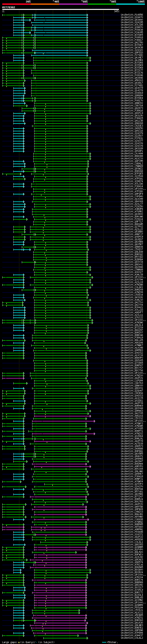Click the orange 20-40% identity color segment
Viewport: 147px width, 644px height.
pos(45,4)
